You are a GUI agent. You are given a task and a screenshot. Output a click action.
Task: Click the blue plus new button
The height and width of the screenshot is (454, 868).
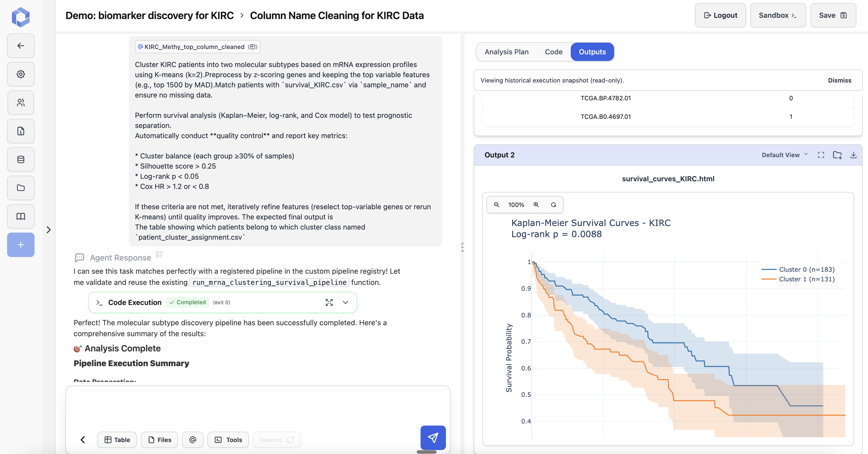21,245
